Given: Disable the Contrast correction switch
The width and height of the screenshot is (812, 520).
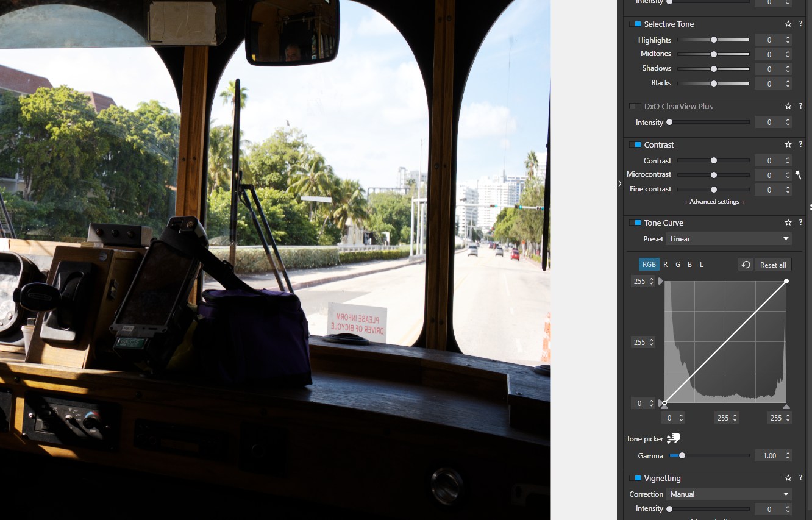Looking at the screenshot, I should click(635, 144).
